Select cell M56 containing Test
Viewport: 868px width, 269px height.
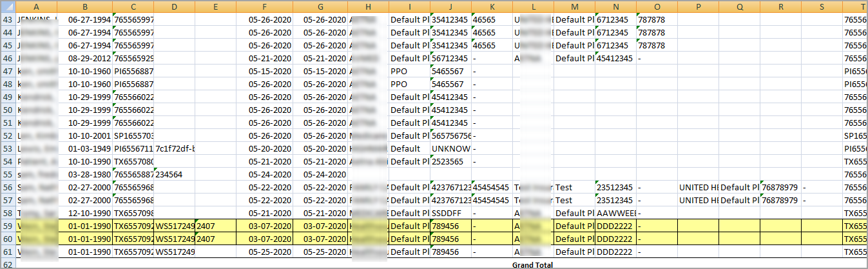click(574, 187)
